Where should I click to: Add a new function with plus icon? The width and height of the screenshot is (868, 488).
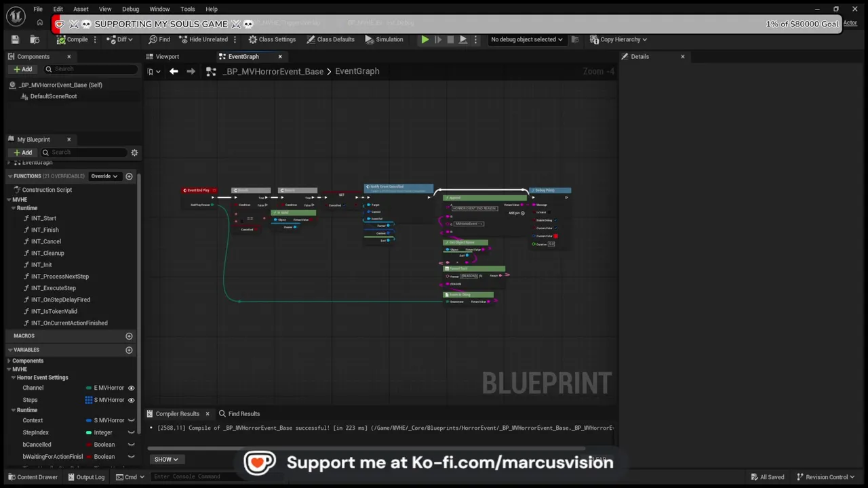coord(129,176)
